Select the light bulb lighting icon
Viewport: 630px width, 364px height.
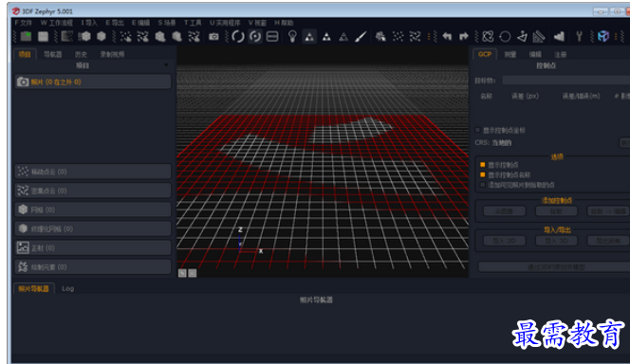292,37
